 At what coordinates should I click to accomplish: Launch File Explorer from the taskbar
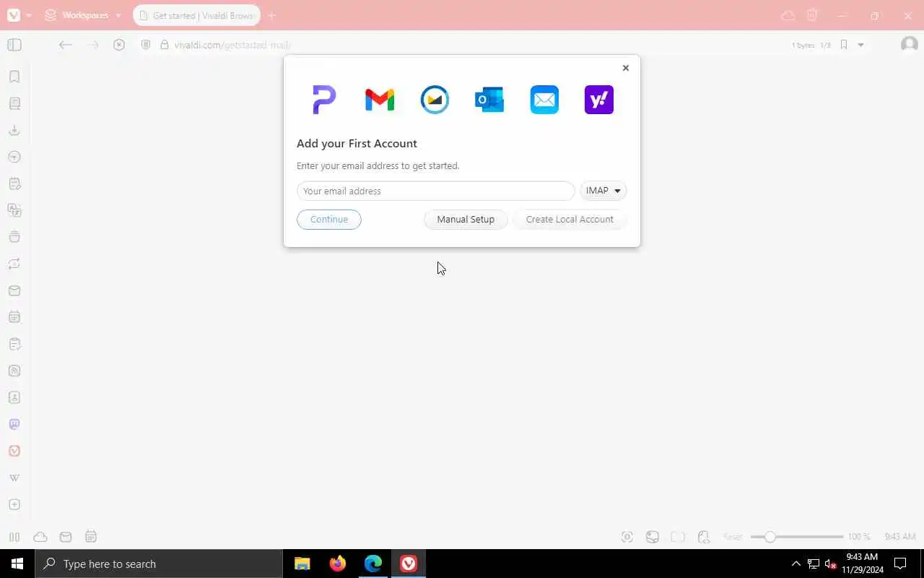point(302,564)
